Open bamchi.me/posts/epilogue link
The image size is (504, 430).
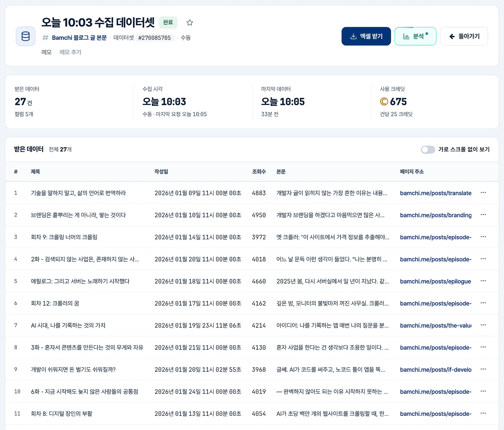[435, 281]
